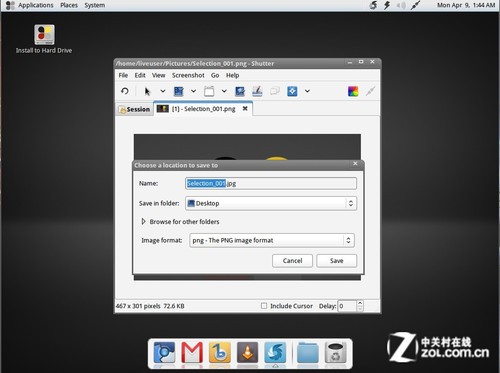This screenshot has width=500, height=373.
Task: Launch VLC media player from dock
Action: tap(247, 353)
